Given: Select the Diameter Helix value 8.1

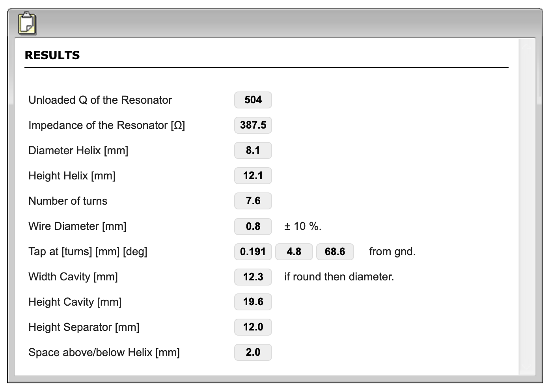Looking at the screenshot, I should tap(253, 150).
